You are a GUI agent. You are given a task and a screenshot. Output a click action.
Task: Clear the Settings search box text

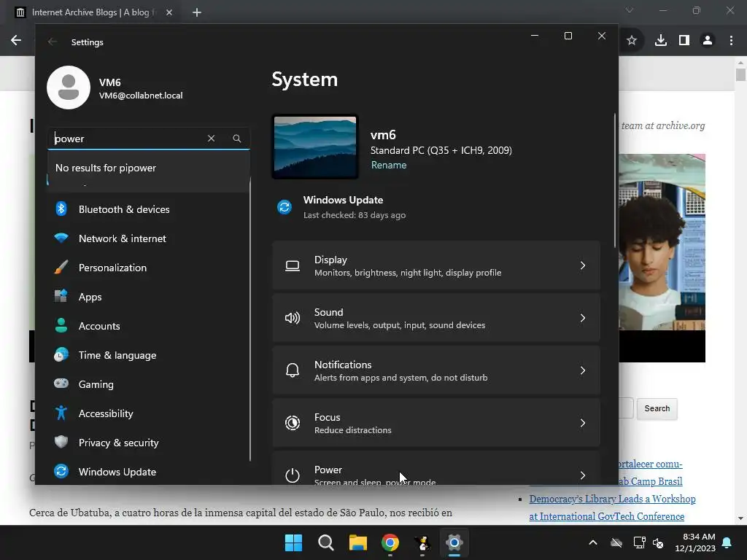(211, 138)
